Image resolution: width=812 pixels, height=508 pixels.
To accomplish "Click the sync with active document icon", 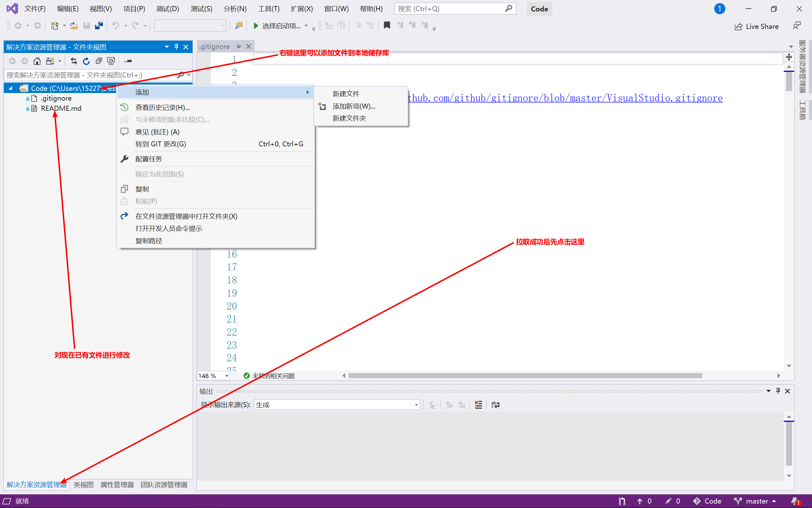I will 74,61.
